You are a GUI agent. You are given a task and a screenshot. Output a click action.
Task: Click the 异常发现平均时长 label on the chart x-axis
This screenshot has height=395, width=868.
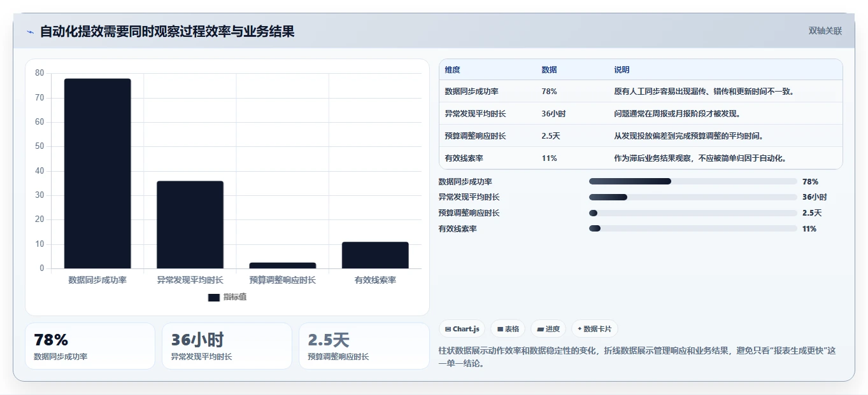tap(190, 280)
